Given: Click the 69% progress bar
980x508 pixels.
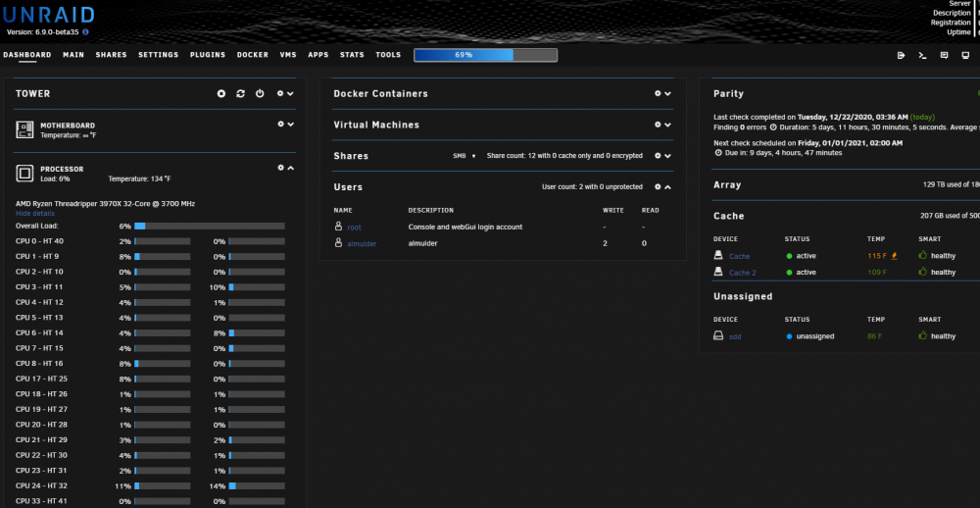Looking at the screenshot, I should (x=486, y=55).
